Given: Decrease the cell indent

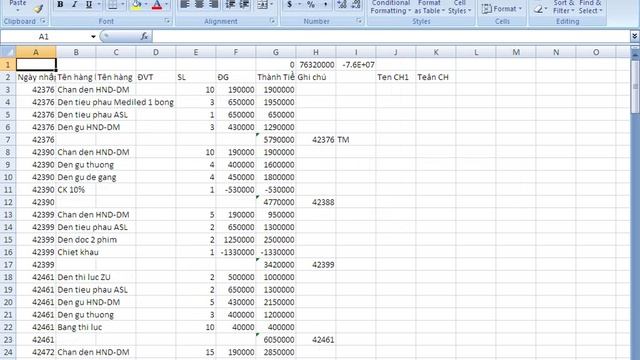Looking at the screenshot, I should coord(231,5).
